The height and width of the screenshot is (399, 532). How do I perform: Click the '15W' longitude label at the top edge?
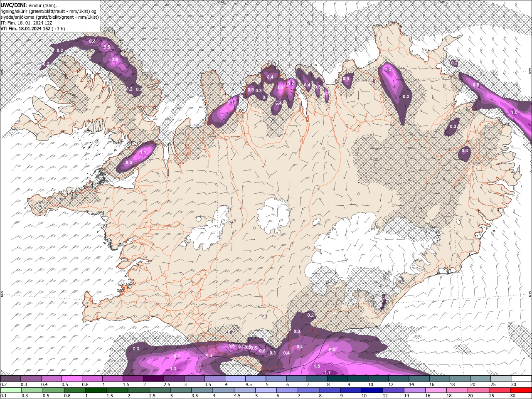440,2
